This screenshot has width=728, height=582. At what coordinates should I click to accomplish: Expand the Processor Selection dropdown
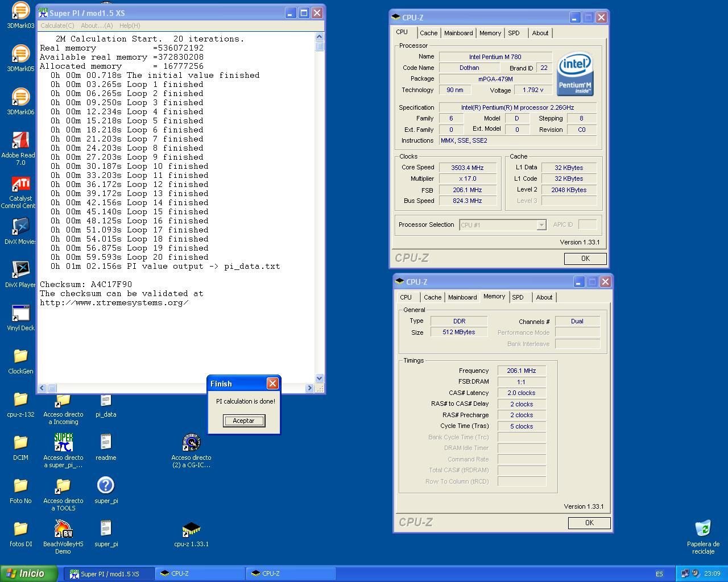pyautogui.click(x=541, y=225)
